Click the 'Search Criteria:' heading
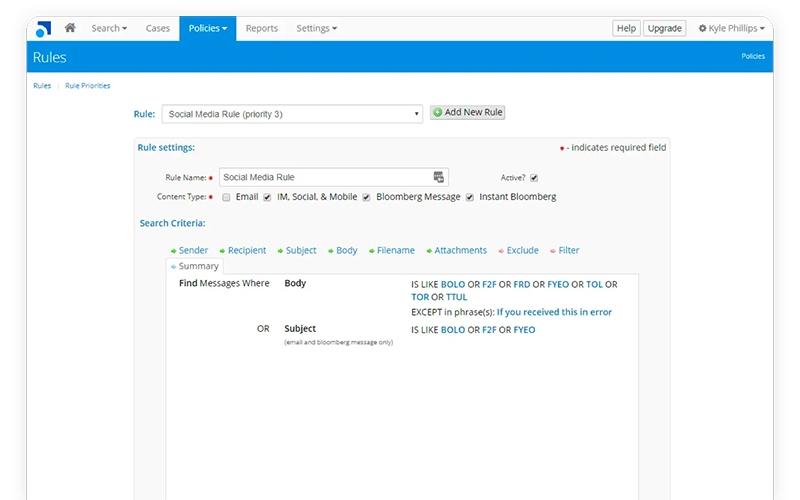 point(172,223)
